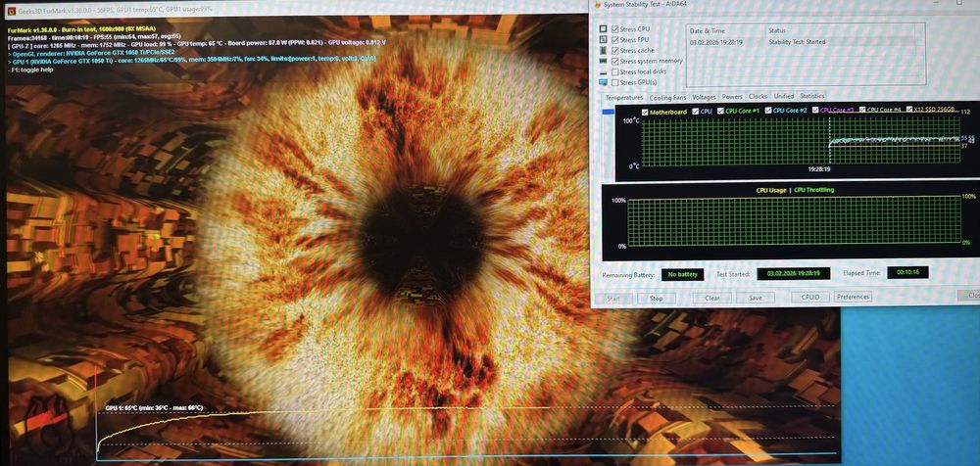Image resolution: width=980 pixels, height=466 pixels.
Task: Open the CPUID panel
Action: click(x=810, y=298)
